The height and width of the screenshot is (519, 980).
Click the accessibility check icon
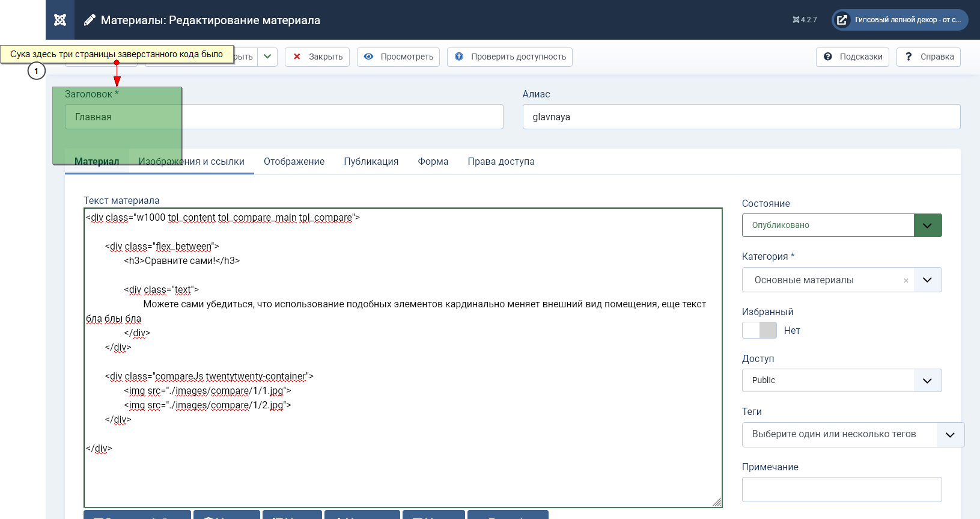[459, 57]
